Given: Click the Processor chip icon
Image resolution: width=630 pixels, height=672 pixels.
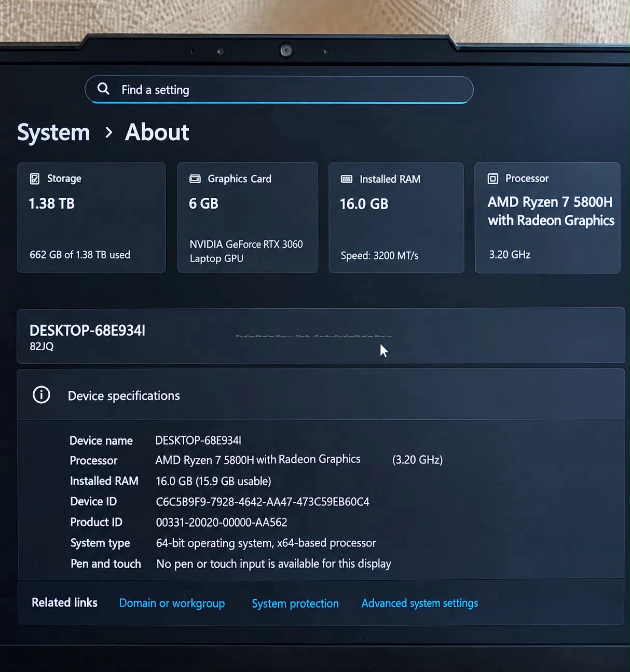Looking at the screenshot, I should [493, 178].
